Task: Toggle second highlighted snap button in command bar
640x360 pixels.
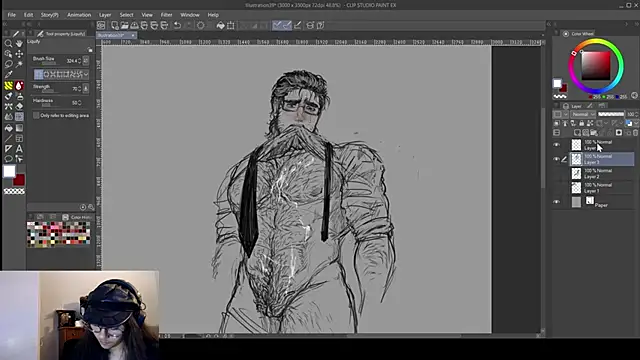Action: point(287,25)
